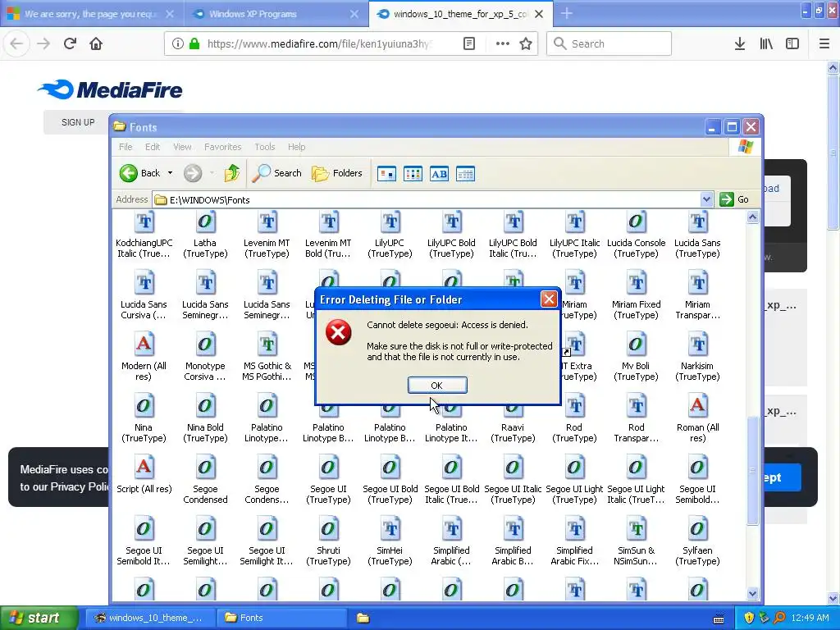Click SIGN UP on the MediaFire page
This screenshot has width=840, height=630.
pyautogui.click(x=78, y=122)
